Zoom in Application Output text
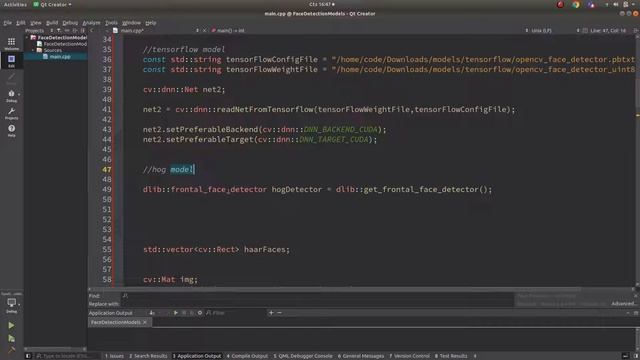This screenshot has width=640, height=360. tap(271, 313)
